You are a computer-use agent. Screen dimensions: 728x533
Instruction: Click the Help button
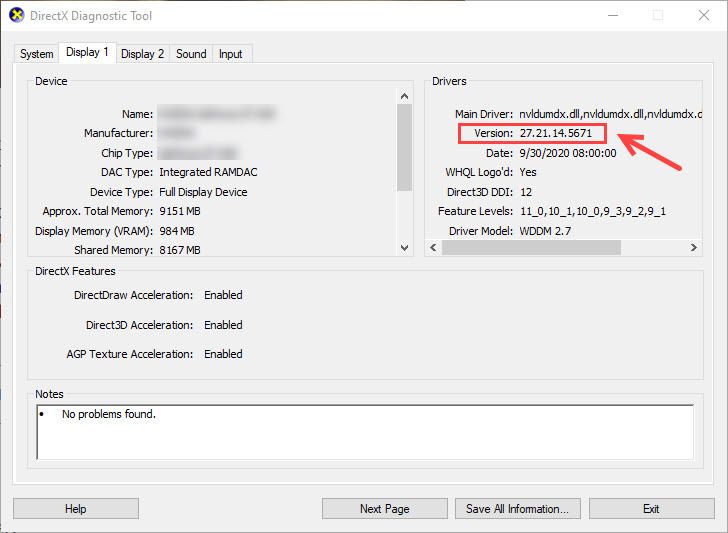pos(76,509)
